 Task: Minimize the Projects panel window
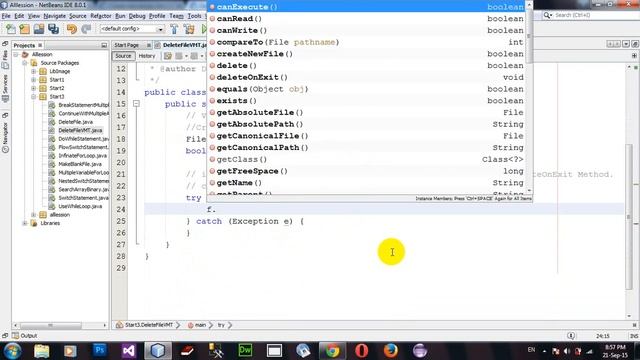point(104,45)
